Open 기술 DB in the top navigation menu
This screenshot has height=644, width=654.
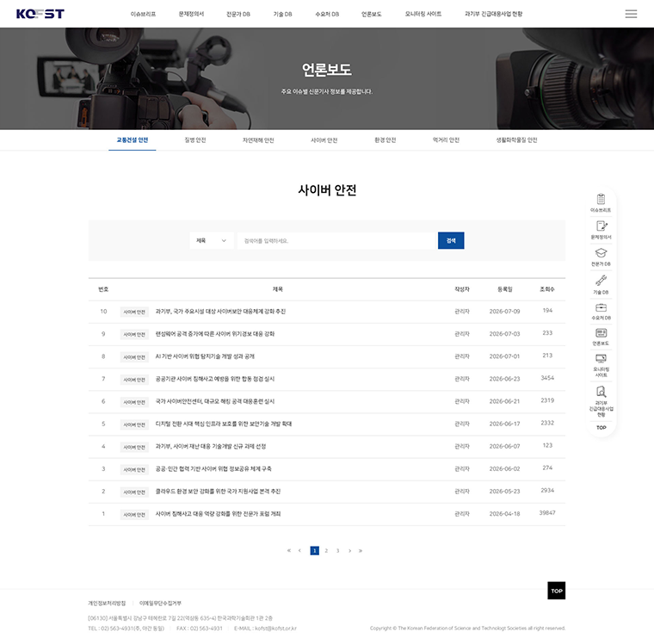[x=282, y=14]
